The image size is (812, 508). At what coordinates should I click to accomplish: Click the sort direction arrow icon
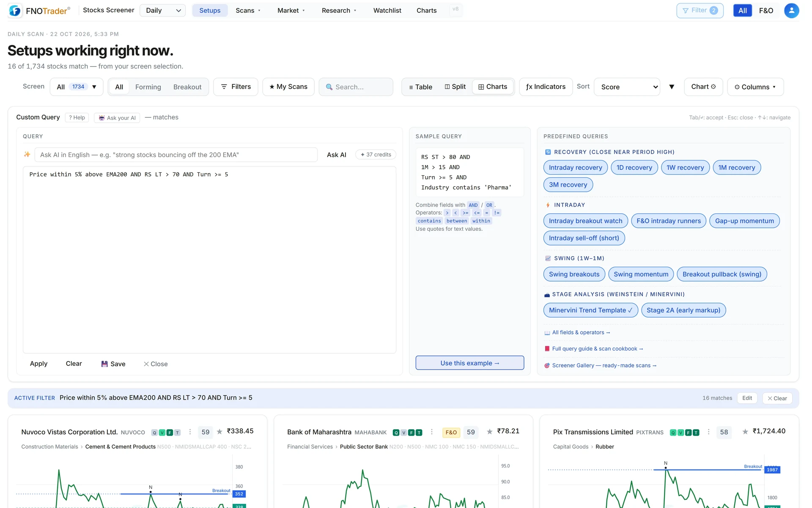tap(672, 87)
